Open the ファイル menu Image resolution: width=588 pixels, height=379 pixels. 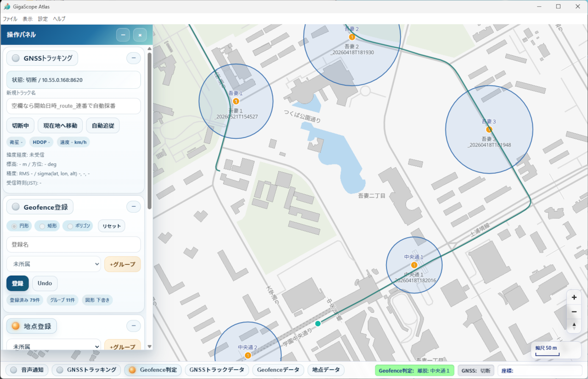(10, 19)
